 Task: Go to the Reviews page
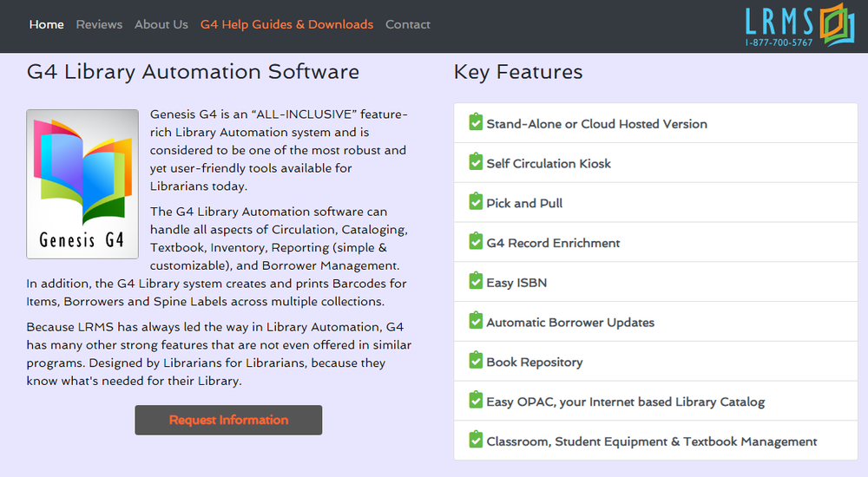(99, 24)
